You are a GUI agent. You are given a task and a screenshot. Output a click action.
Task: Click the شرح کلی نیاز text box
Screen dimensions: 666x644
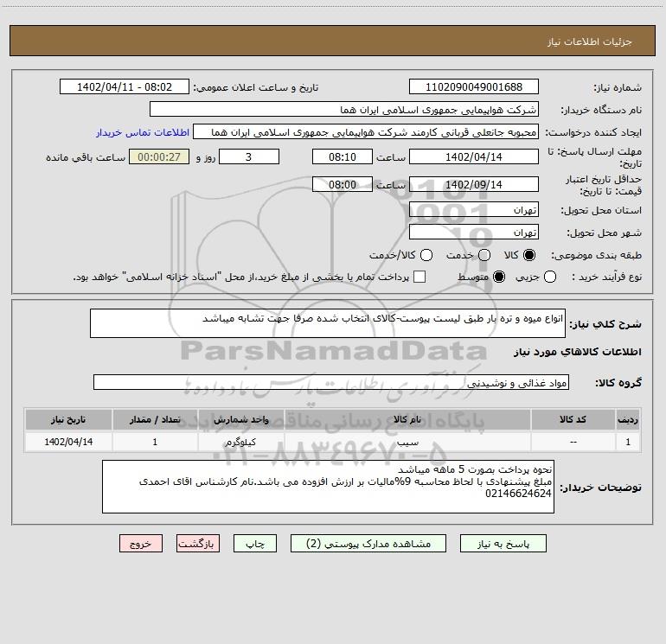tap(328, 323)
